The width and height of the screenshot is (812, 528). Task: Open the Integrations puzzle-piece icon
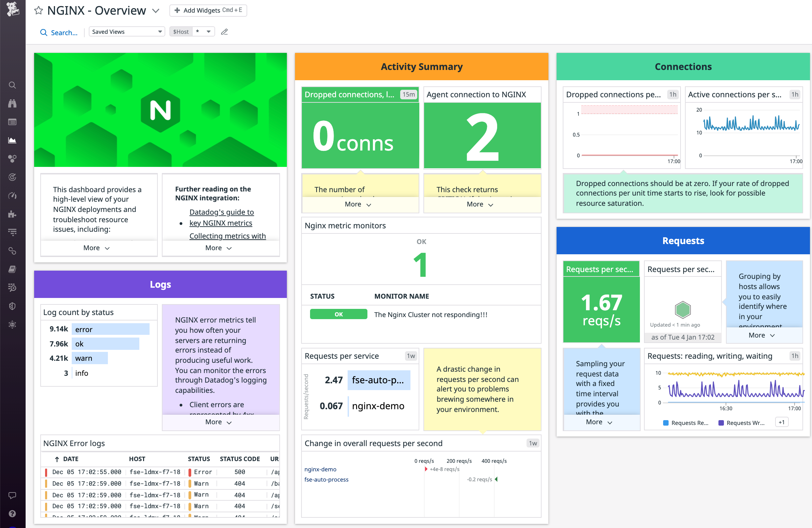tap(12, 214)
